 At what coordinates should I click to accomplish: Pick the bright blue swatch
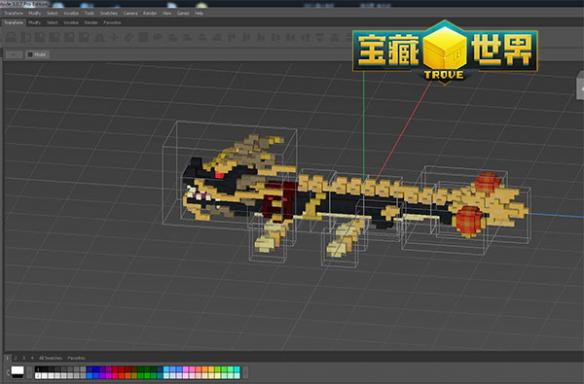tap(90, 375)
